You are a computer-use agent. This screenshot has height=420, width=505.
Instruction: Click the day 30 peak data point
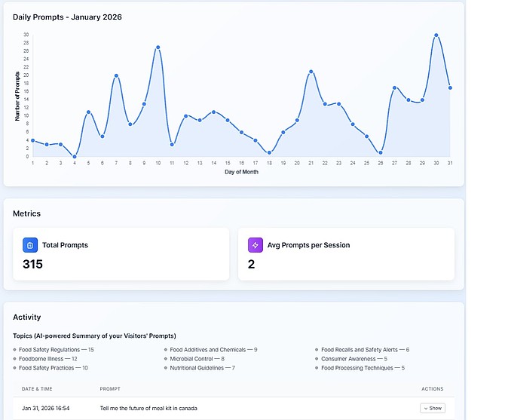(436, 35)
